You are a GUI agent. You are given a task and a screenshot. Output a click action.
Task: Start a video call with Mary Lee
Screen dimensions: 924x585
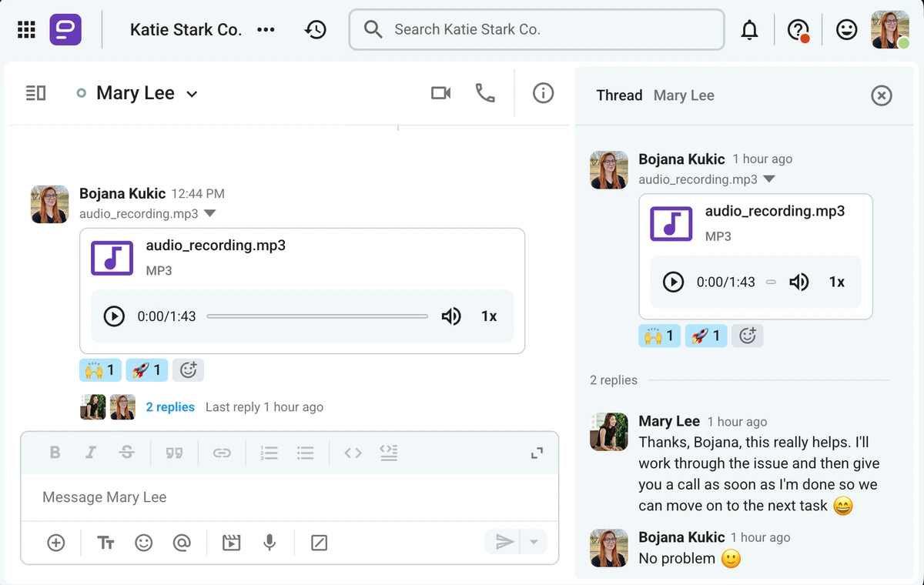(x=440, y=92)
